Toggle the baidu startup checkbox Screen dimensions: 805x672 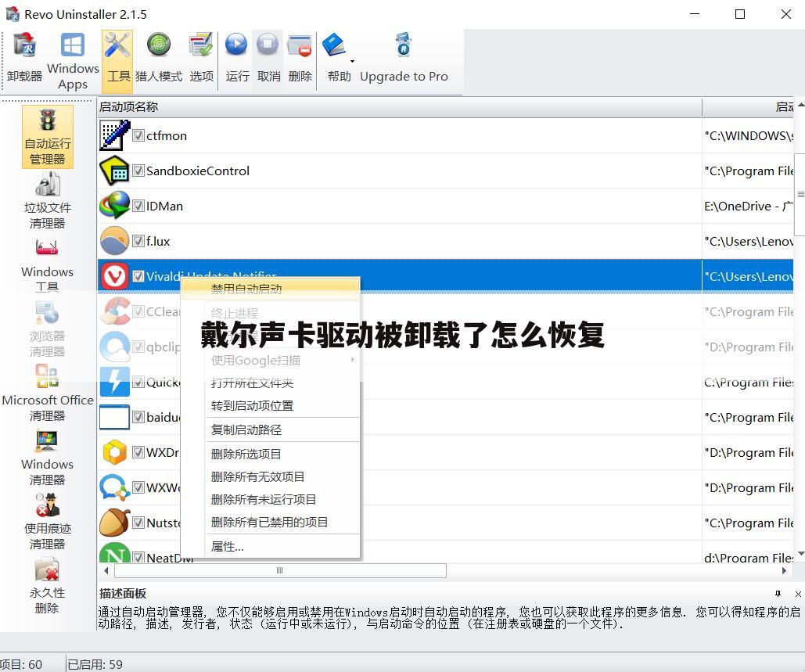138,417
